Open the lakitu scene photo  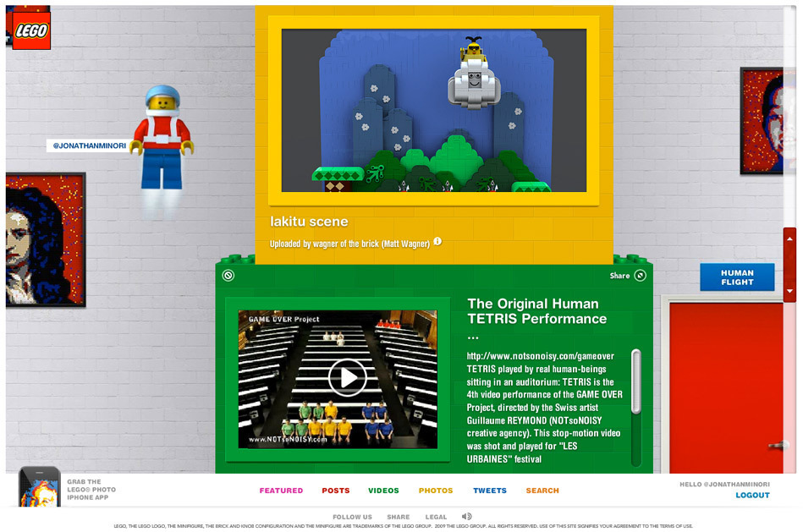click(x=434, y=111)
